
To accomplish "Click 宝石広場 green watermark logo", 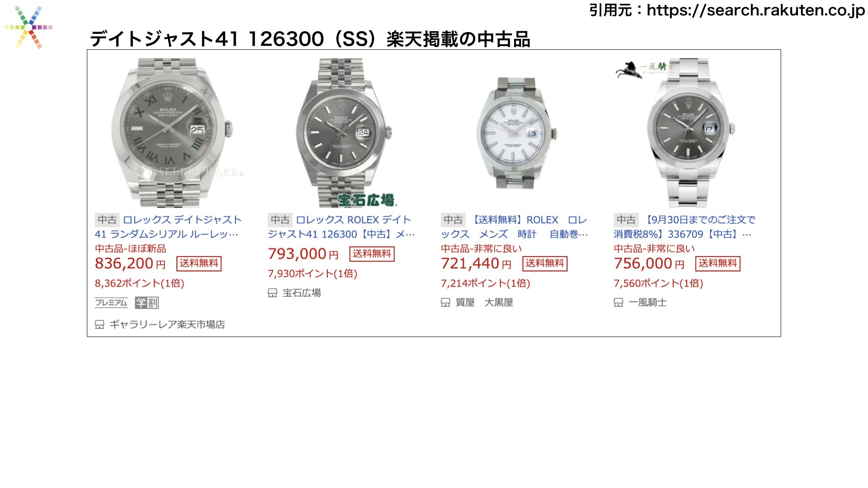I will coord(368,200).
